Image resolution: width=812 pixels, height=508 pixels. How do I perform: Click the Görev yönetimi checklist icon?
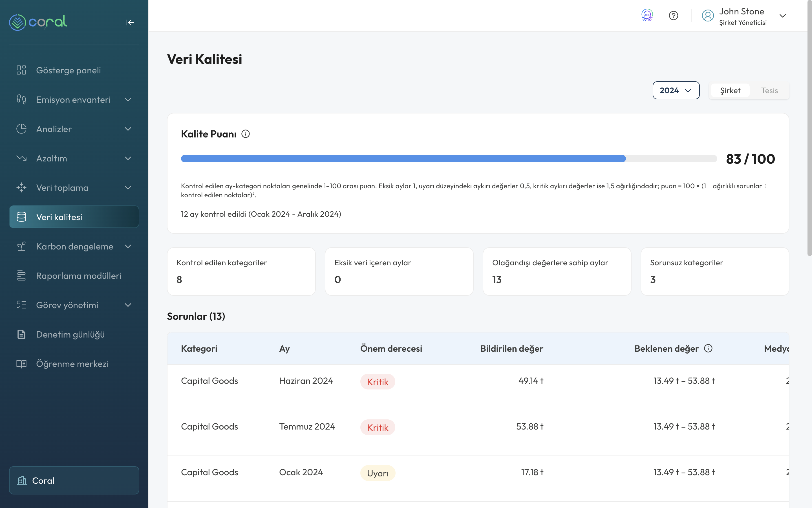coord(21,305)
